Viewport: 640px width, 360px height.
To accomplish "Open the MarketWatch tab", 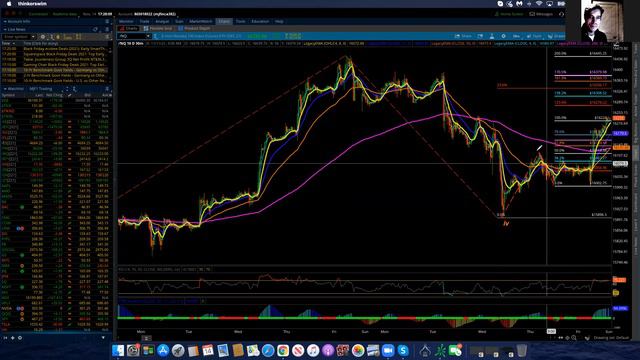I will click(201, 21).
